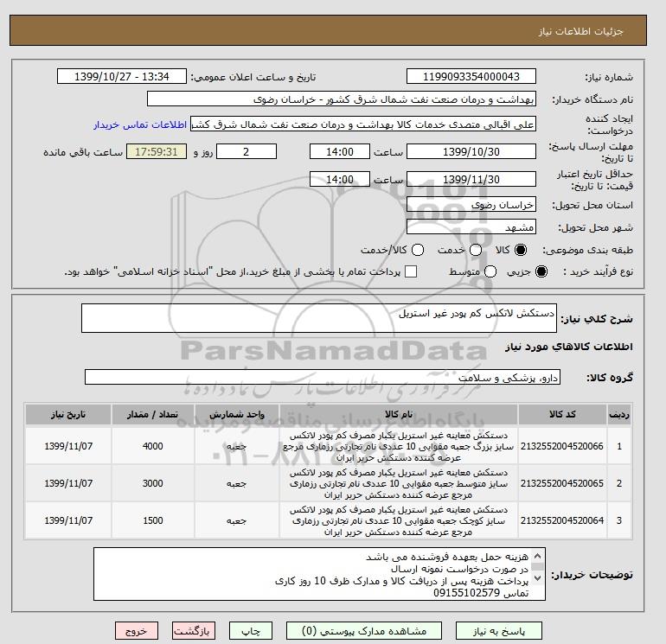
Task: Click quantity cell 4000
Action: tap(153, 446)
